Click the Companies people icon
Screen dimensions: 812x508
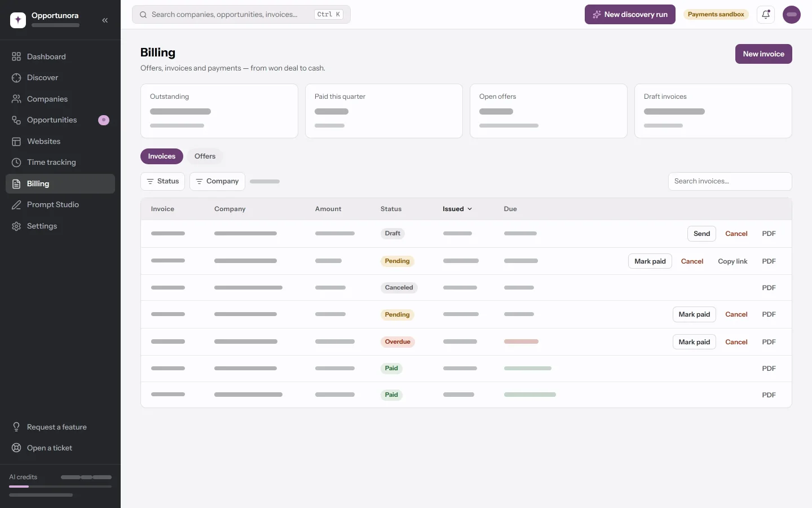tap(16, 99)
